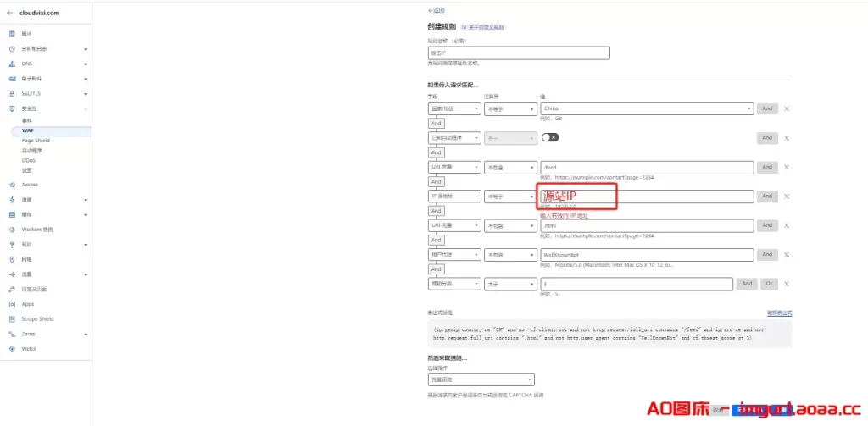Click the Traffic (流量) branching icon
This screenshot has width=868, height=426.
pyautogui.click(x=12, y=274)
